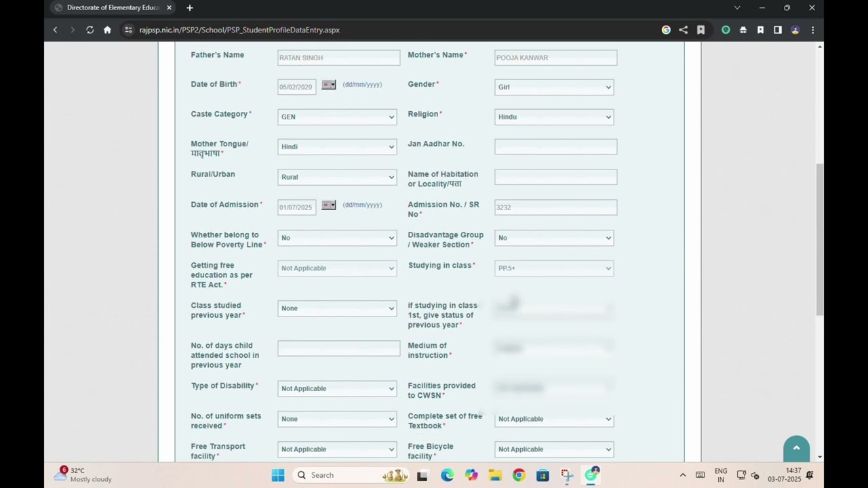The width and height of the screenshot is (868, 488).
Task: Click the Date of Admission text field
Action: [296, 207]
